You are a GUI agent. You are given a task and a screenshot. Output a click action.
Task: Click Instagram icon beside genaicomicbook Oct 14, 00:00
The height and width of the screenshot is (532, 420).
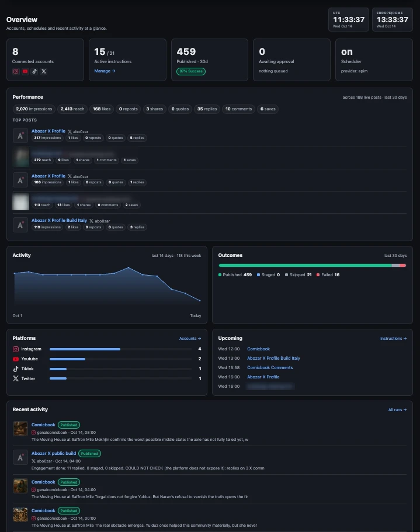[x=33, y=519]
